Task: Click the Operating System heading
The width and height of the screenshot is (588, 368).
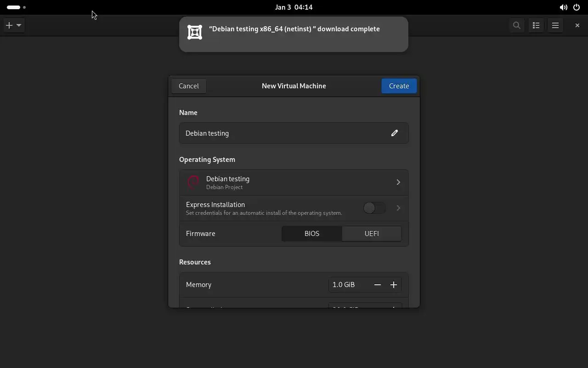Action: (207, 160)
